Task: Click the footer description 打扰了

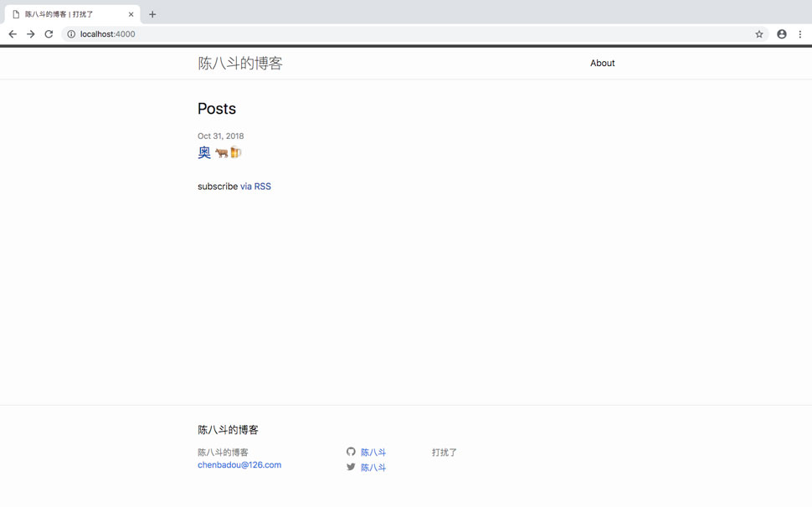Action: (445, 452)
